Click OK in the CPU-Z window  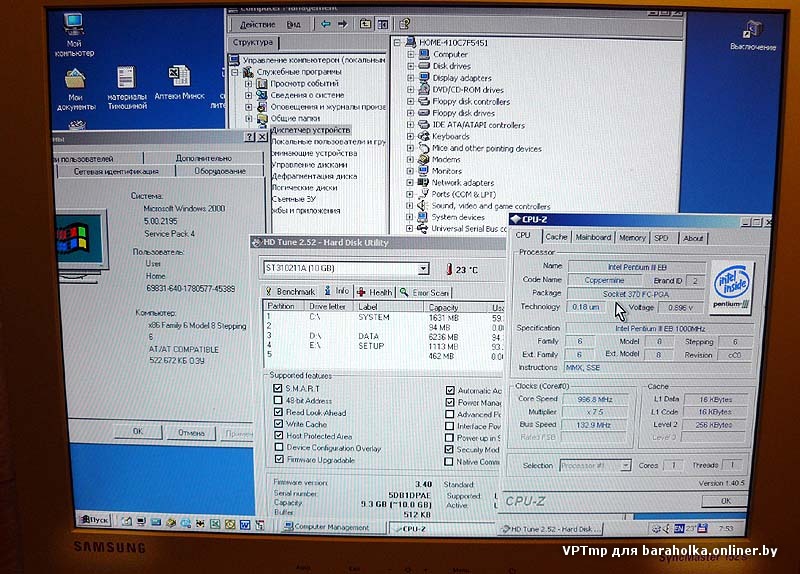click(726, 501)
